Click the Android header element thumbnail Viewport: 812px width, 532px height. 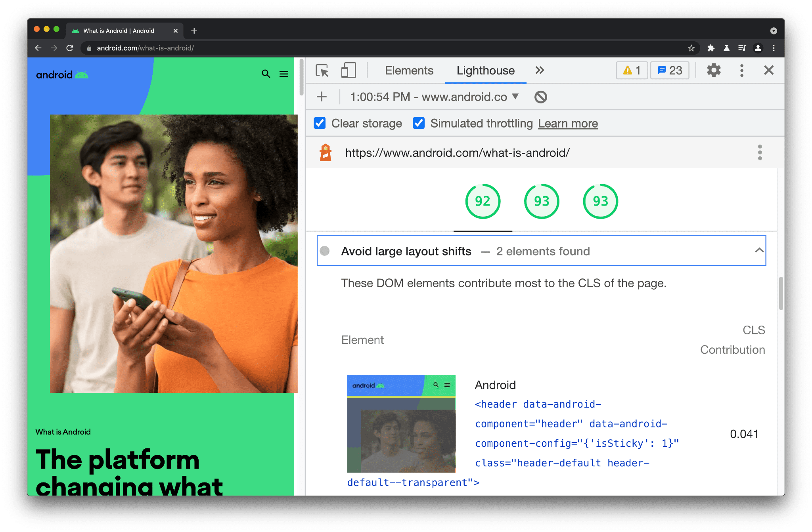(402, 424)
